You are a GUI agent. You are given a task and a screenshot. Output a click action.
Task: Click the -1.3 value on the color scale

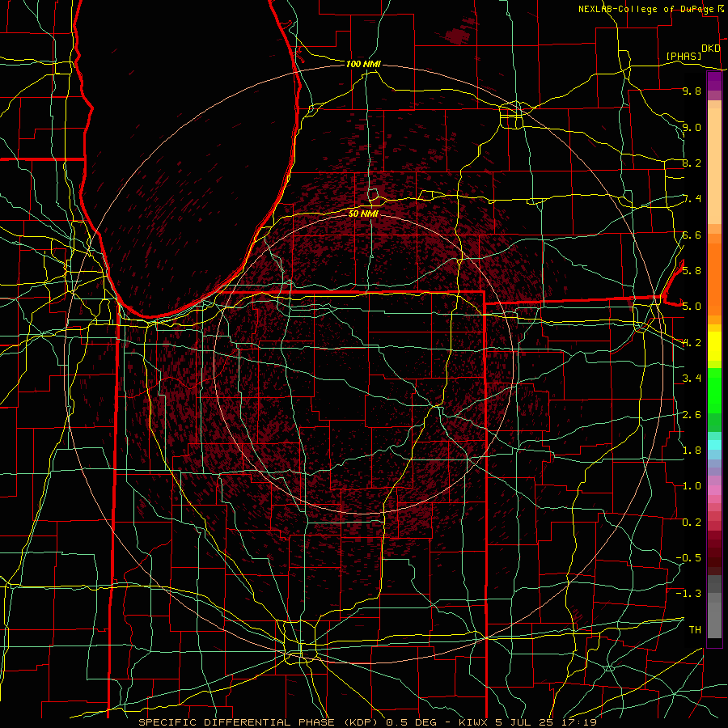(688, 594)
